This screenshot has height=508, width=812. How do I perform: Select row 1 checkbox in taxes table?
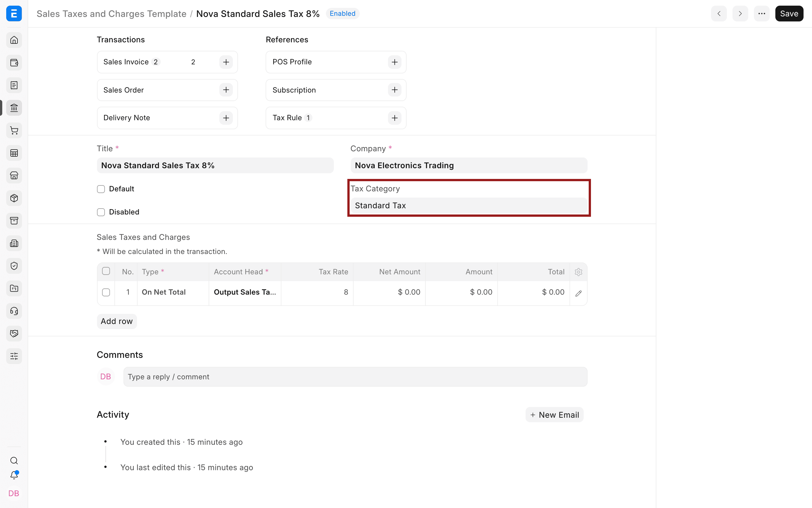point(106,292)
